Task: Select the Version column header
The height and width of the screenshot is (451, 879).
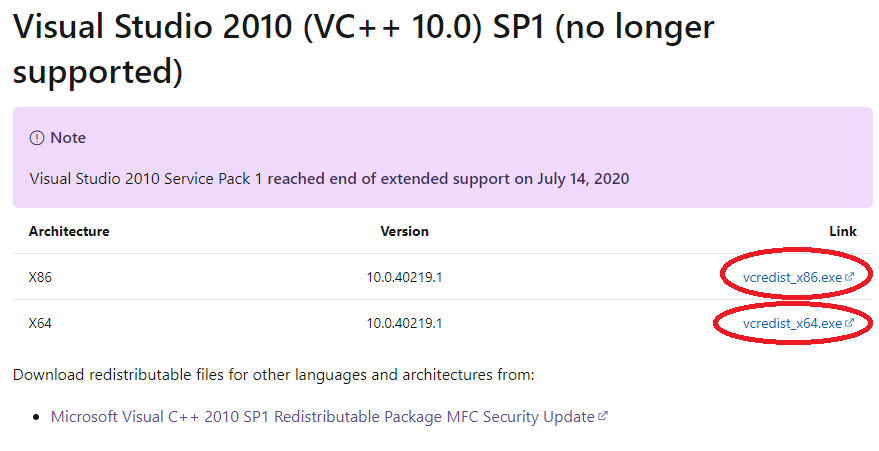Action: pyautogui.click(x=404, y=231)
